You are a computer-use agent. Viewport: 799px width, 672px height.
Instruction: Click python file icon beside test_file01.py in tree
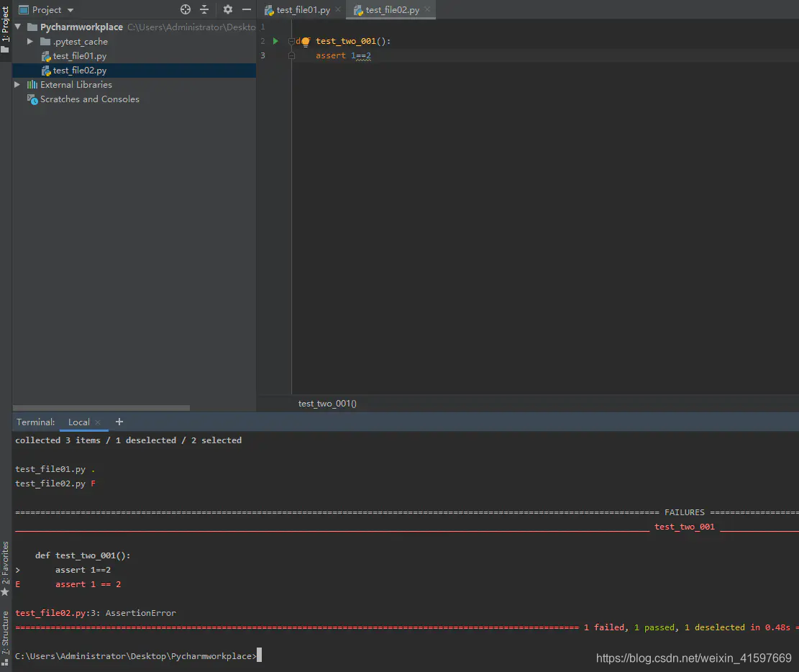tap(46, 56)
